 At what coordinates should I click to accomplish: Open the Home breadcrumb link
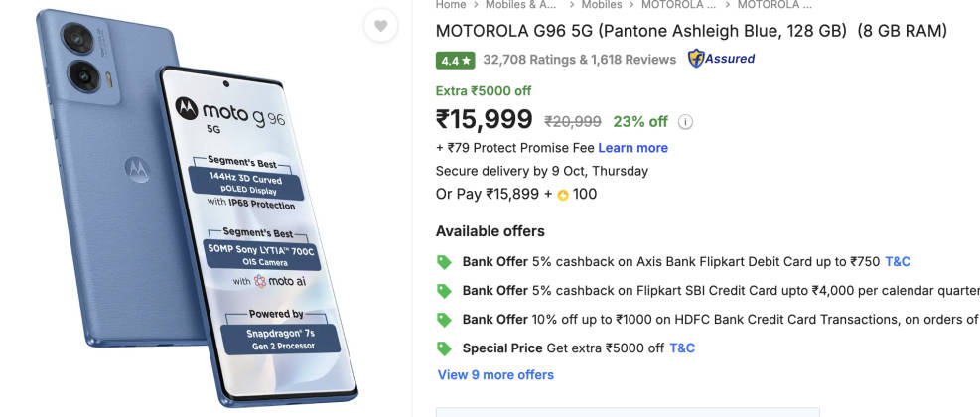point(451,5)
